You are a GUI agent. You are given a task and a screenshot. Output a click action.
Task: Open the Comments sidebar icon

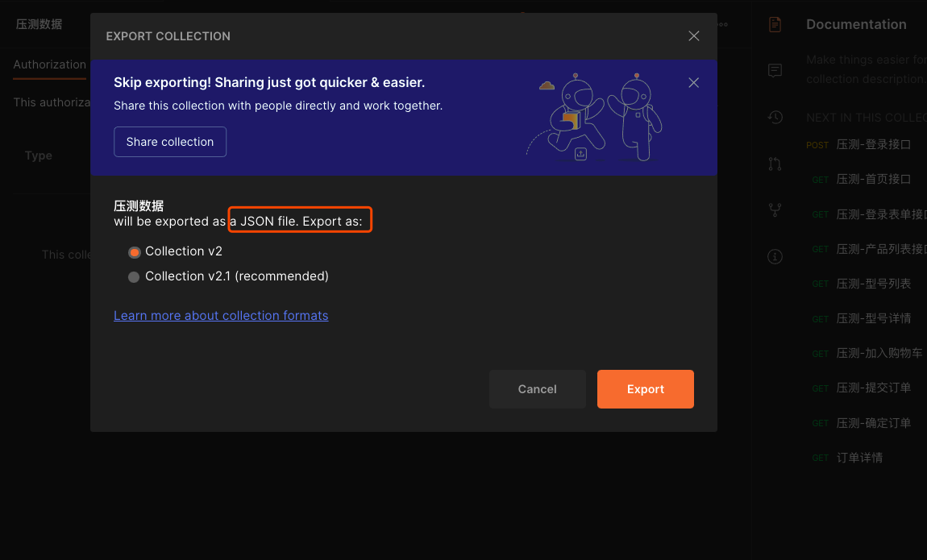[x=775, y=71]
